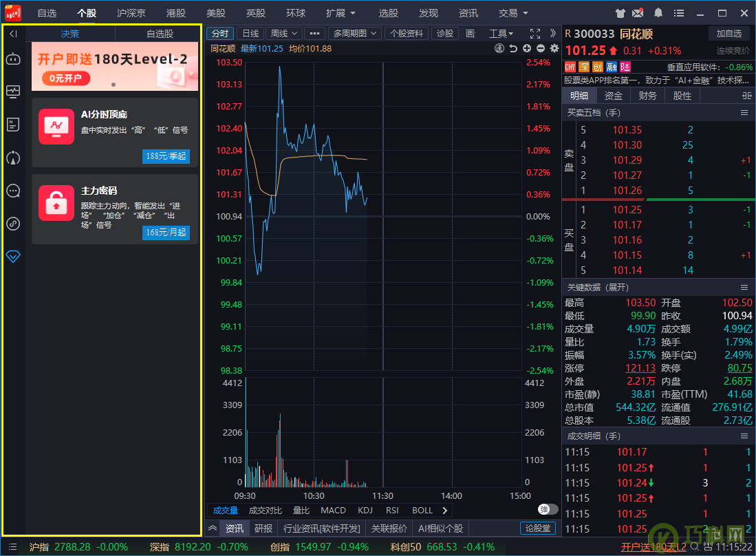Click the 跌停 price 80.75 link
756x556 pixels.
[x=739, y=368]
